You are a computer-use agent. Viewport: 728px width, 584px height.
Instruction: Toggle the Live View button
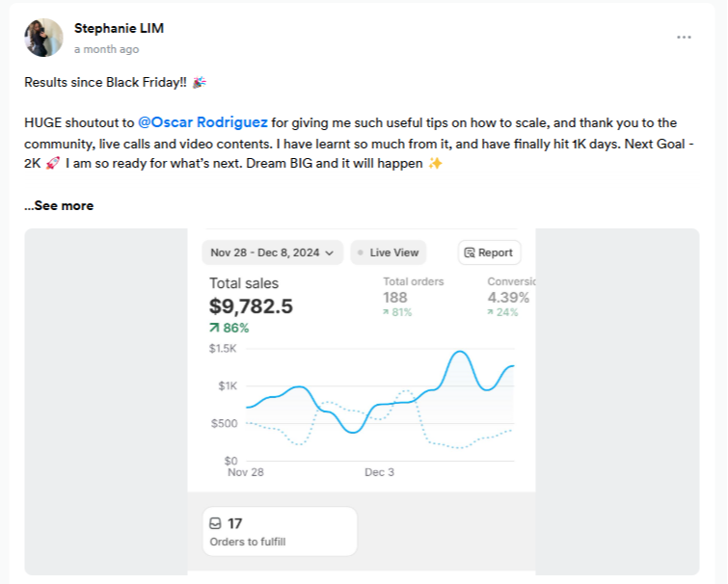pos(388,252)
